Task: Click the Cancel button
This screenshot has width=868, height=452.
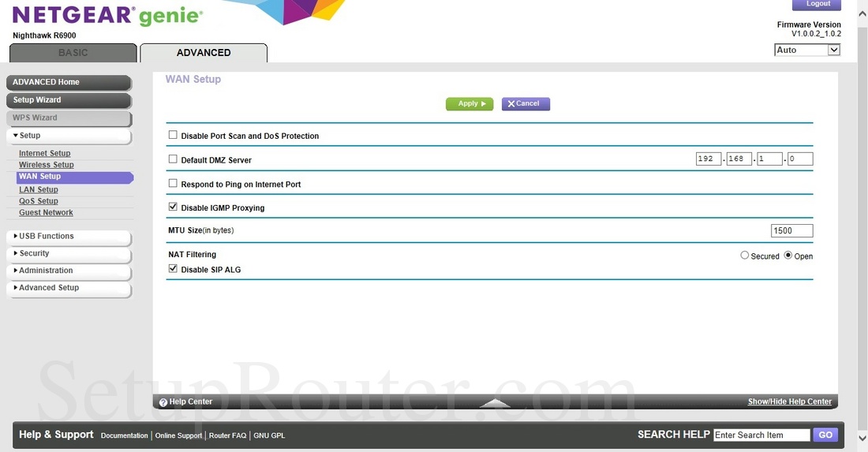Action: click(526, 104)
